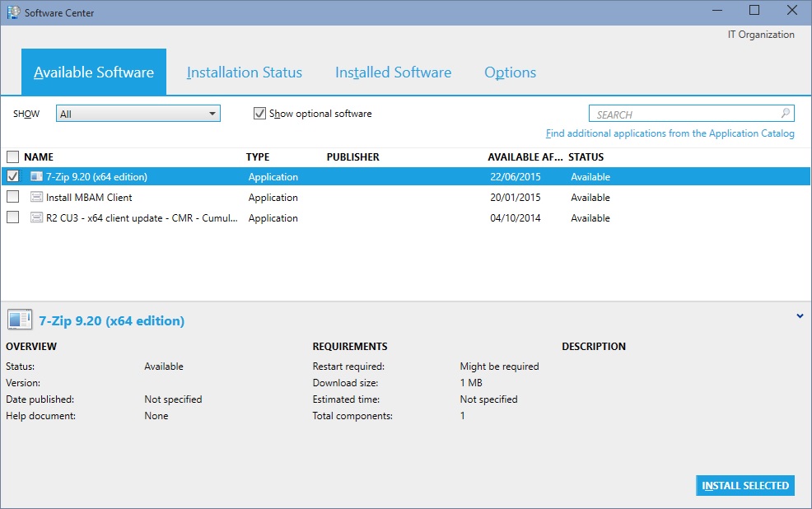The image size is (812, 509).
Task: Open the Installed Software tab
Action: [393, 72]
